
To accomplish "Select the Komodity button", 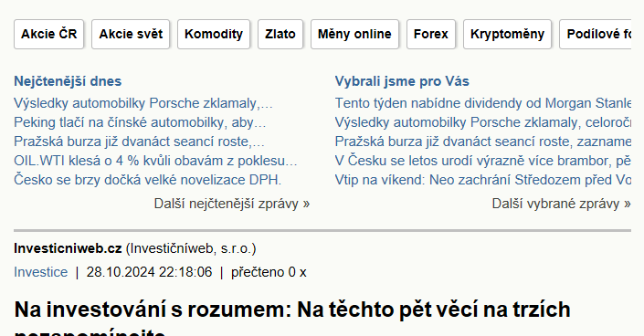I will point(214,34).
